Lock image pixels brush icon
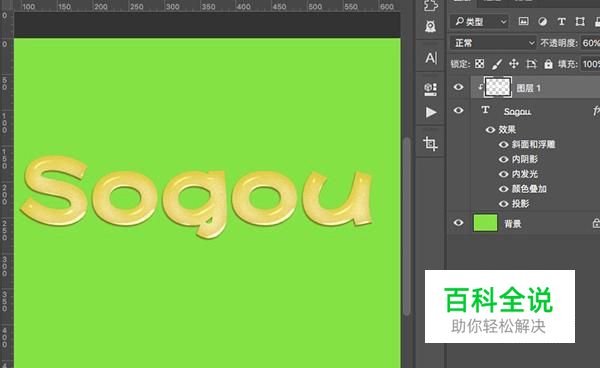This screenshot has width=600, height=368. pyautogui.click(x=497, y=64)
